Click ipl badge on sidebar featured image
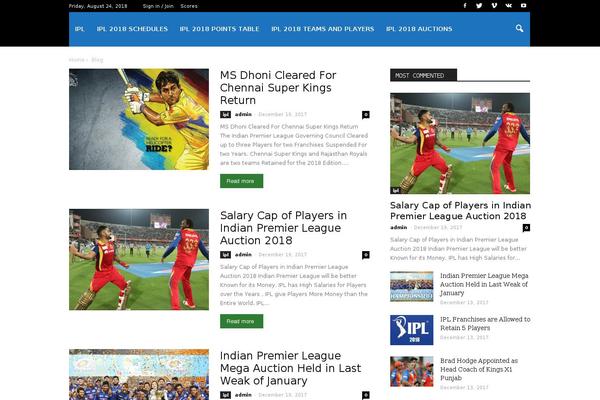Viewport: 600px width, 400px height. coord(395,190)
